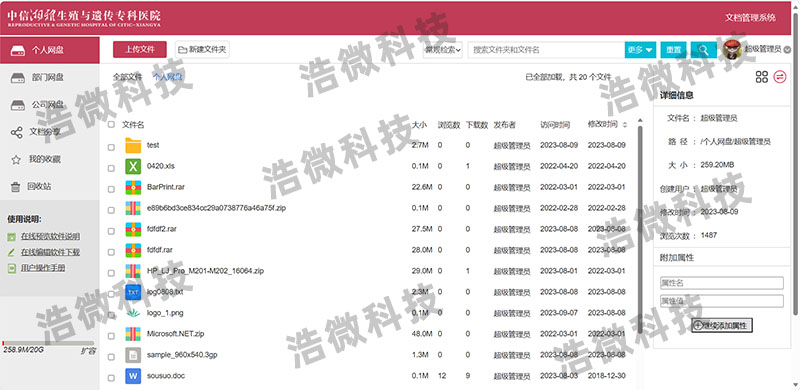
Task: Tick the checkbox for test folder
Action: coord(111,147)
